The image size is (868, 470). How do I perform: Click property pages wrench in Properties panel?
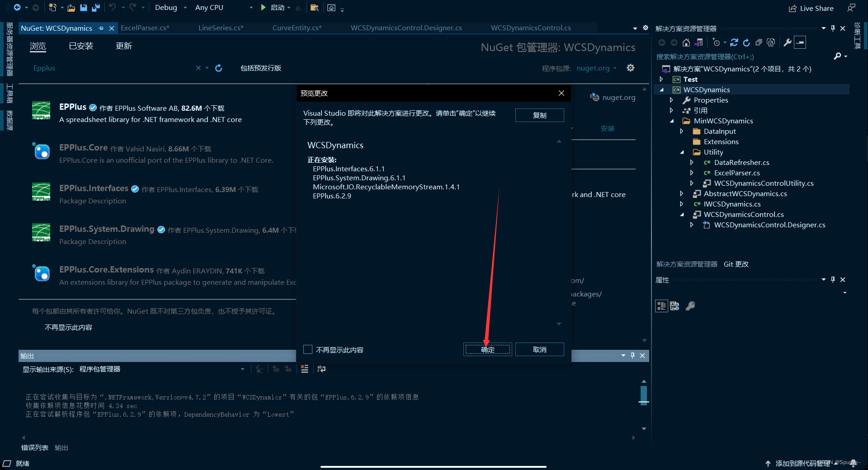click(x=690, y=306)
